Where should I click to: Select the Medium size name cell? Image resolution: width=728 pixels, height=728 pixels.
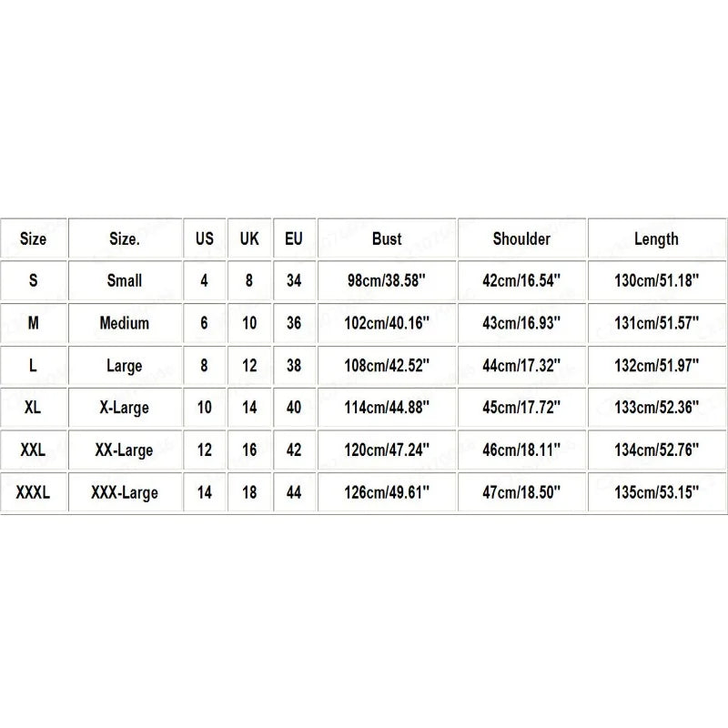[125, 323]
